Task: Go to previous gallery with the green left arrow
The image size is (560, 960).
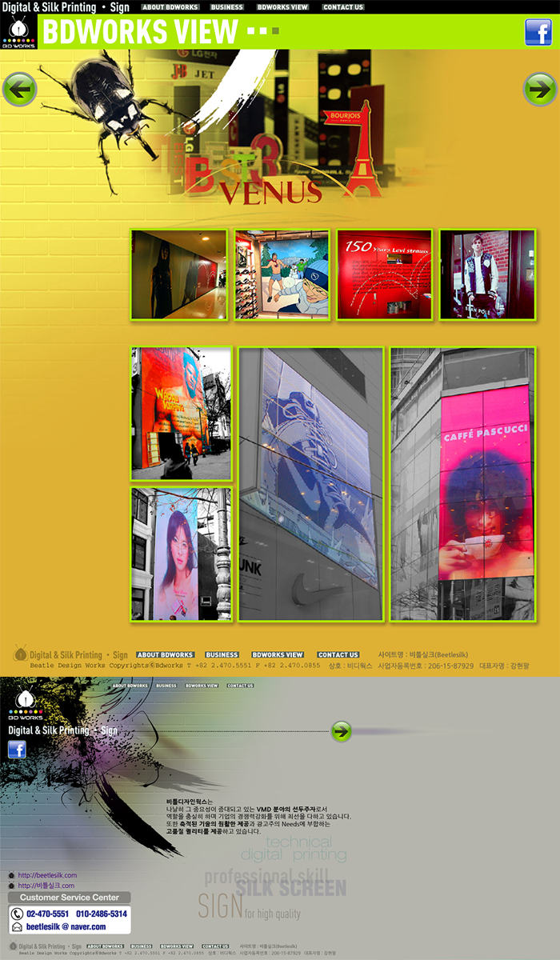Action: [x=19, y=89]
